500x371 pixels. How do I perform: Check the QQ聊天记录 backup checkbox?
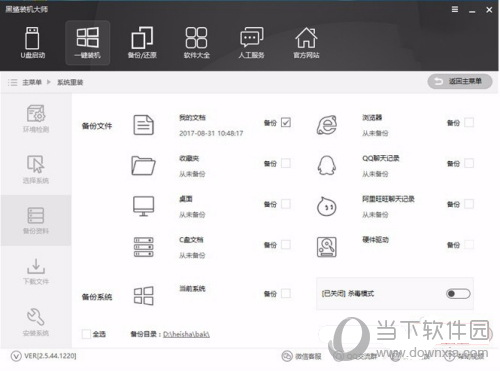[469, 163]
